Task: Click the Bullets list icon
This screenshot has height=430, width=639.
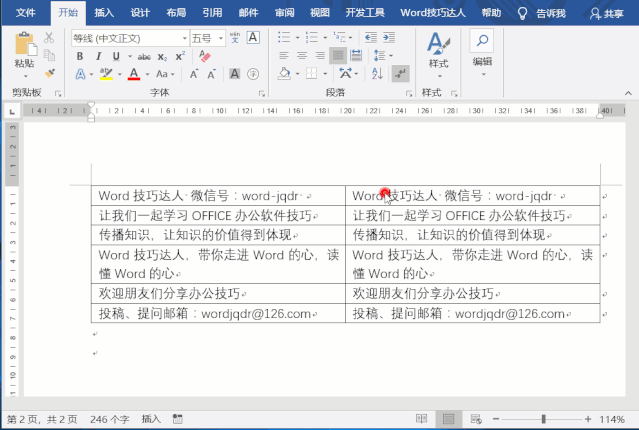Action: click(x=284, y=37)
